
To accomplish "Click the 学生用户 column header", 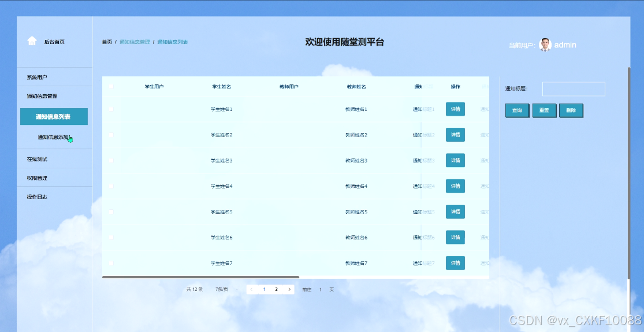I will tap(154, 86).
